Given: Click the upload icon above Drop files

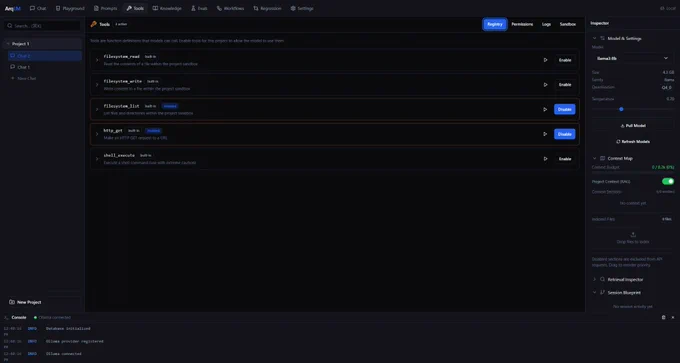Looking at the screenshot, I should pyautogui.click(x=633, y=235).
